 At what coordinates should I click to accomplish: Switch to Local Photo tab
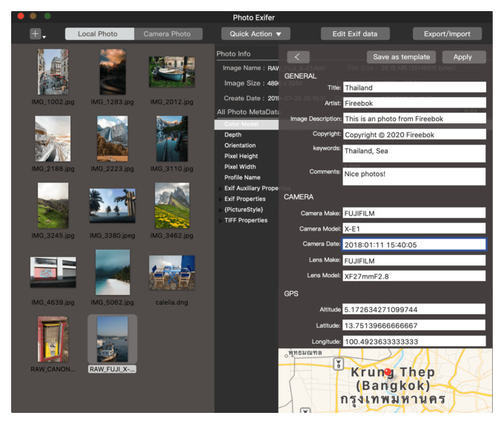tap(99, 34)
